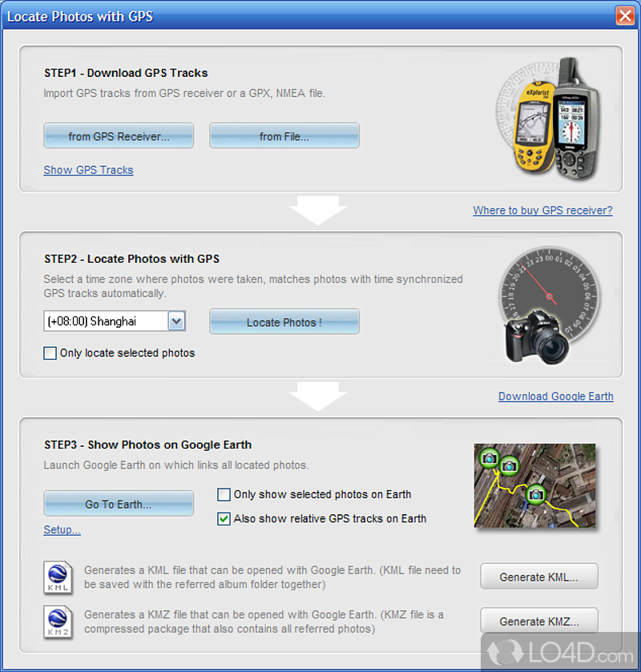Click the STEP1 - Download GPS Tracks heading
641x672 pixels.
pyautogui.click(x=126, y=73)
